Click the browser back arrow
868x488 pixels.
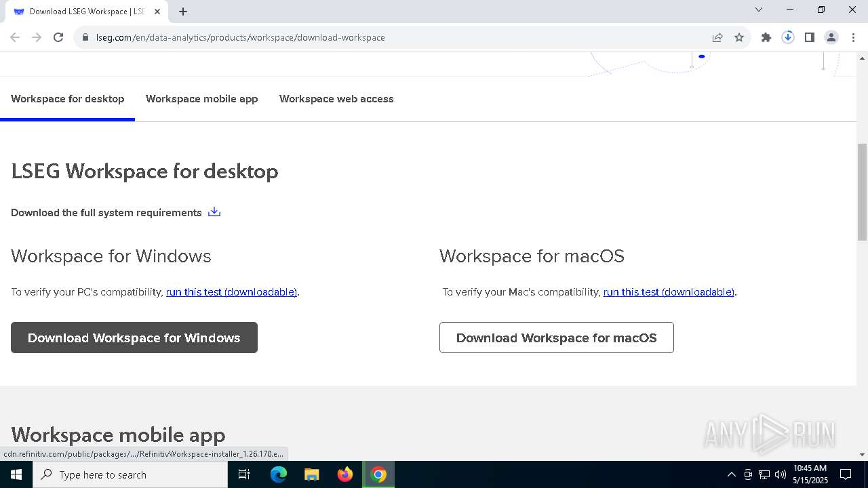point(15,37)
